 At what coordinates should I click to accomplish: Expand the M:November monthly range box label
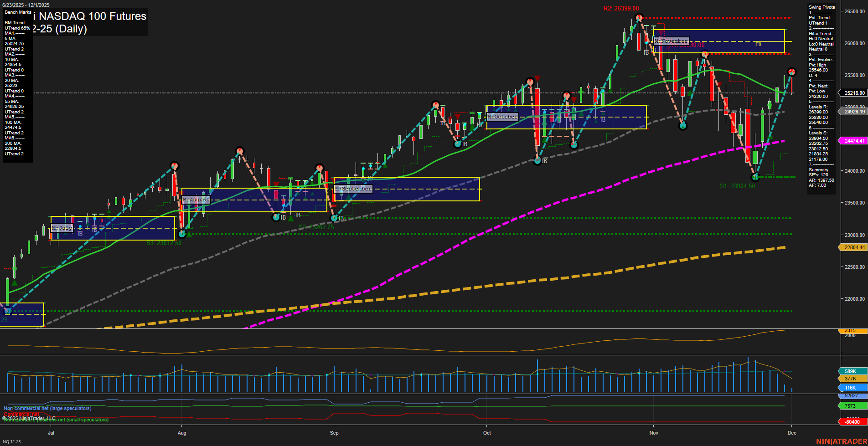[671, 41]
